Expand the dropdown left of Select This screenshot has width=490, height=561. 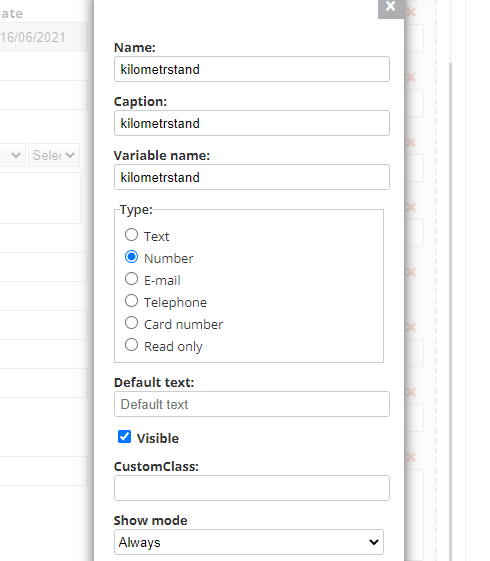tap(13, 155)
